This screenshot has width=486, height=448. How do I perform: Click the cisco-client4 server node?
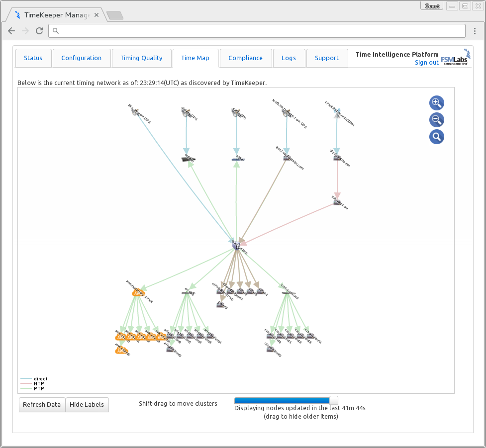click(309, 336)
